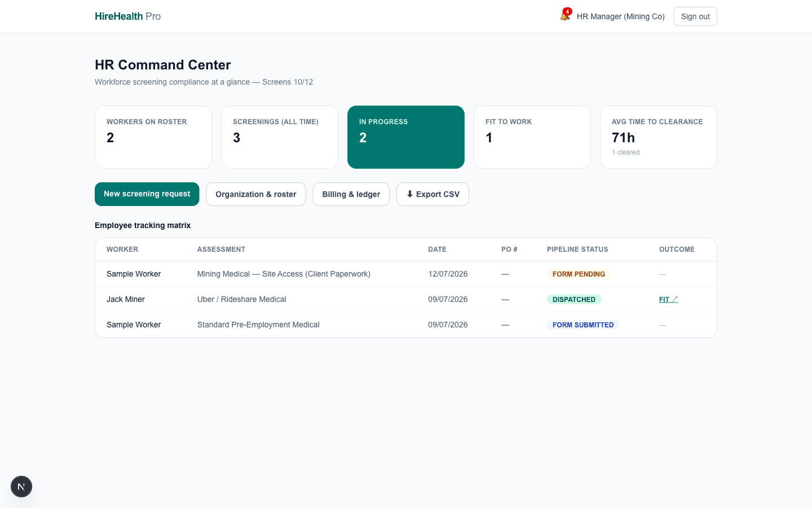Click the date in Jack Miner's row
This screenshot has width=812, height=508.
tap(448, 300)
